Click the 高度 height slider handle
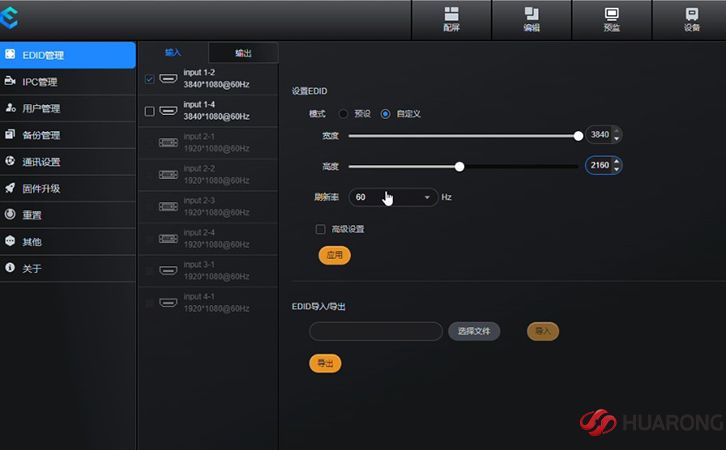 click(x=459, y=166)
